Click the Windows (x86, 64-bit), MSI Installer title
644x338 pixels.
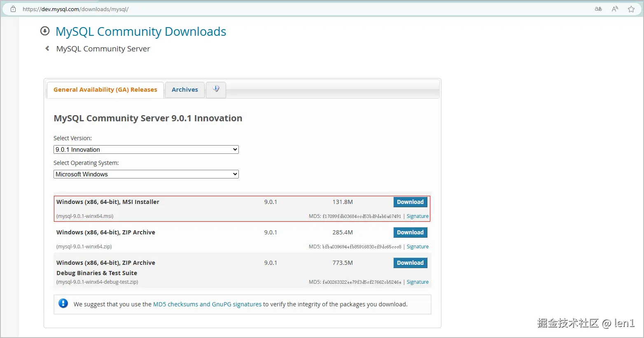tap(108, 202)
